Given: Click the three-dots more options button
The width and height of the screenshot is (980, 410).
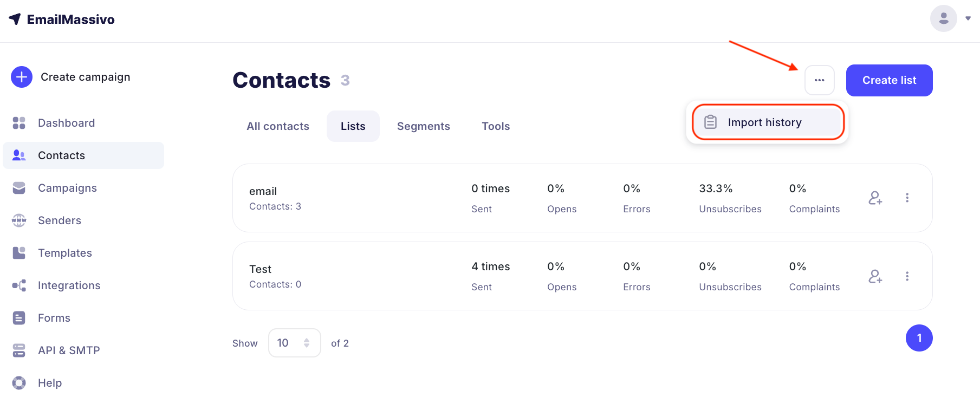Looking at the screenshot, I should [x=819, y=80].
